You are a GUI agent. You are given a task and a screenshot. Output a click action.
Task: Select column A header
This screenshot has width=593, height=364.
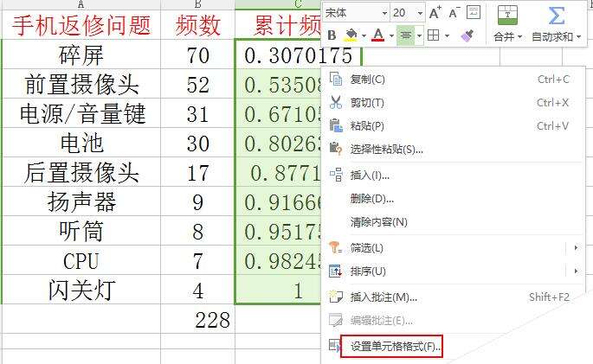[81, 4]
